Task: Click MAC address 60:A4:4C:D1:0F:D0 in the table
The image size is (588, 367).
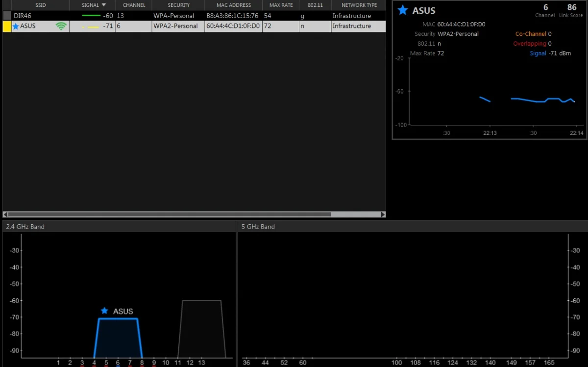Action: (233, 26)
